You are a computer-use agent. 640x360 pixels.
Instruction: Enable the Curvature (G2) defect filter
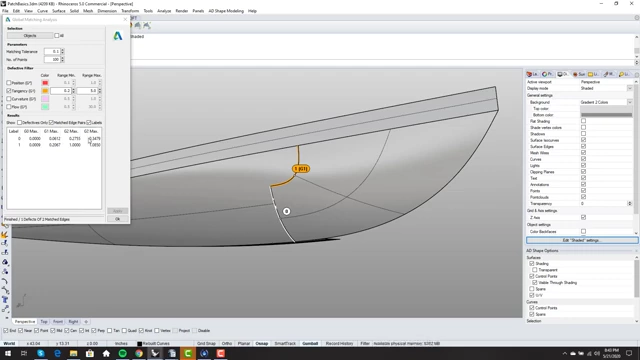click(9, 99)
